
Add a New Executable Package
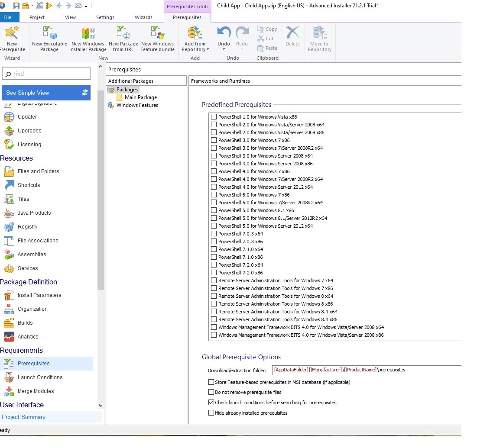point(49,39)
